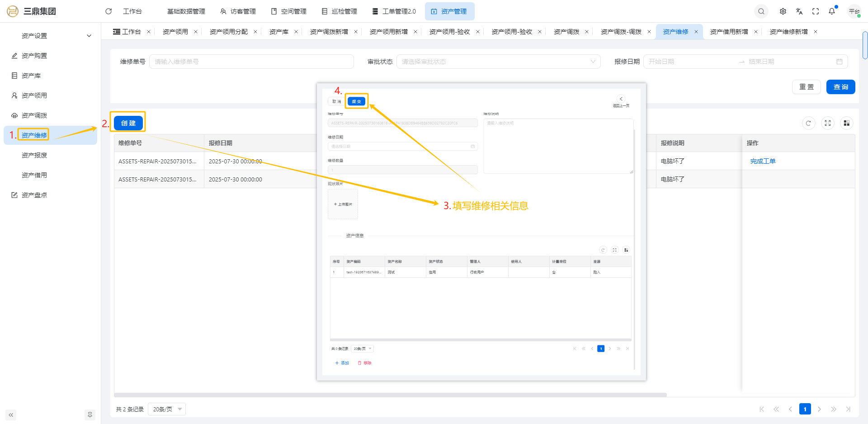
Task: Expand the 审批状态 dropdown
Action: pos(498,62)
